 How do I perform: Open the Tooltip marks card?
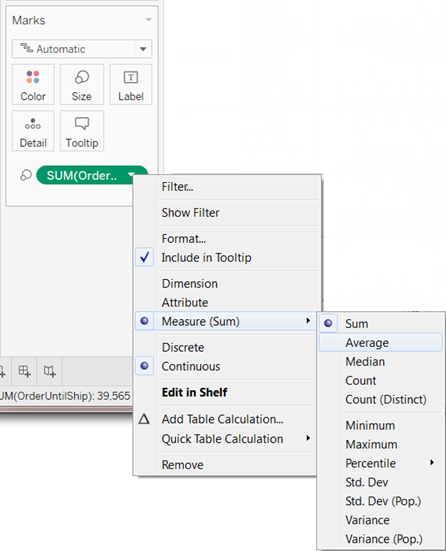pyautogui.click(x=82, y=131)
